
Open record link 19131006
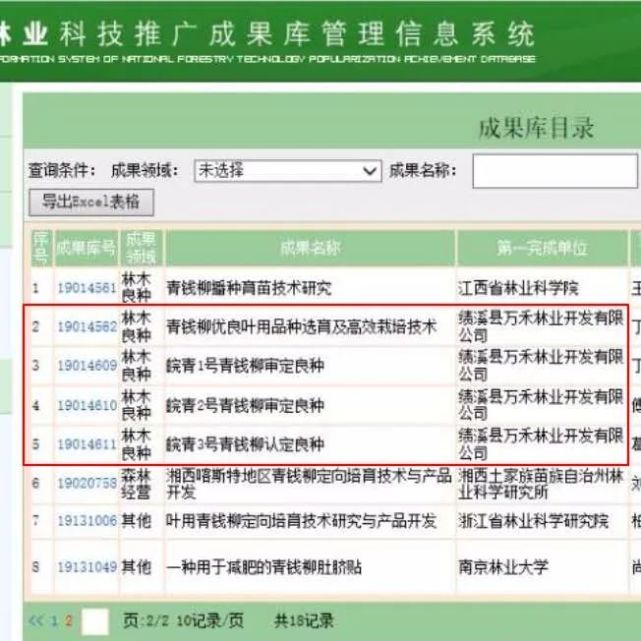point(87,521)
